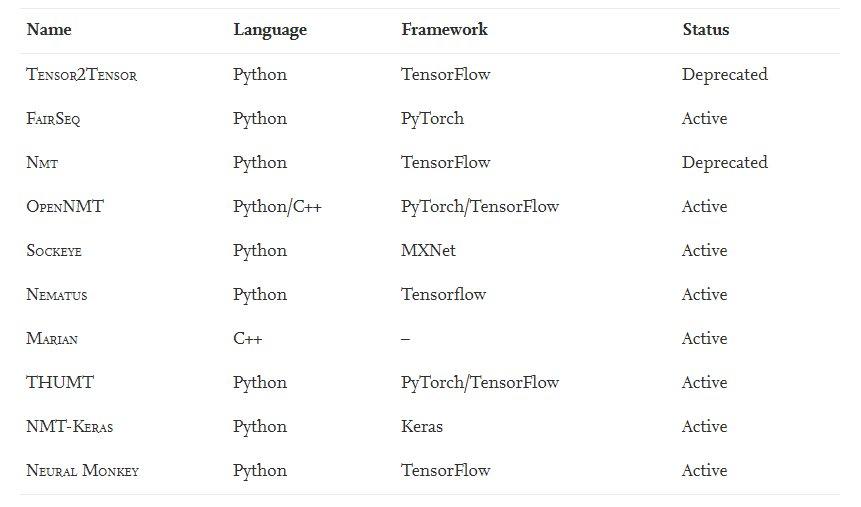861x507 pixels.
Task: Click the Python/C++ language cell
Action: [x=277, y=207]
